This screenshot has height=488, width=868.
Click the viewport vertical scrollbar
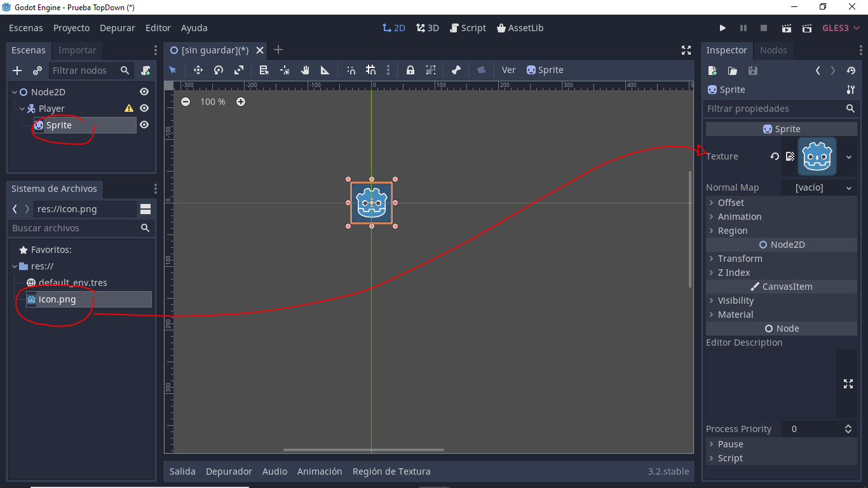click(690, 229)
